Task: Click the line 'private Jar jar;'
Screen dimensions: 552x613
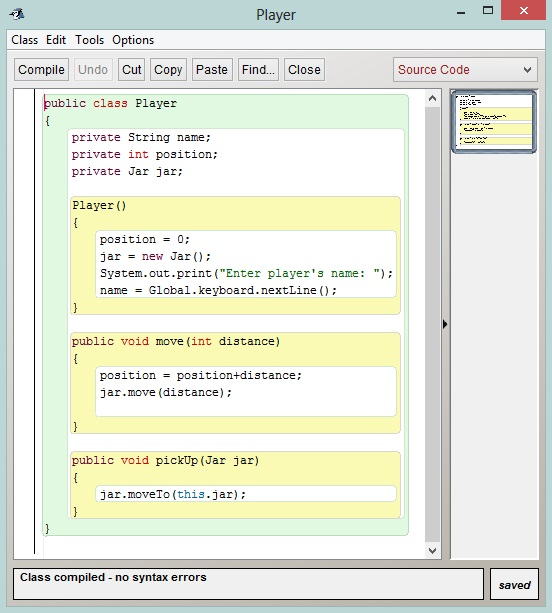Action: click(x=127, y=172)
